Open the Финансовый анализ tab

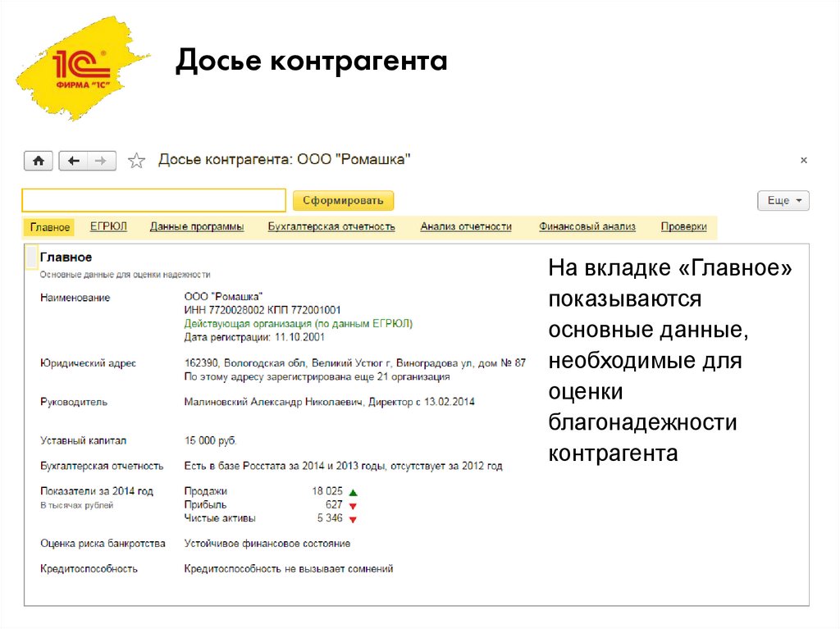(x=587, y=226)
